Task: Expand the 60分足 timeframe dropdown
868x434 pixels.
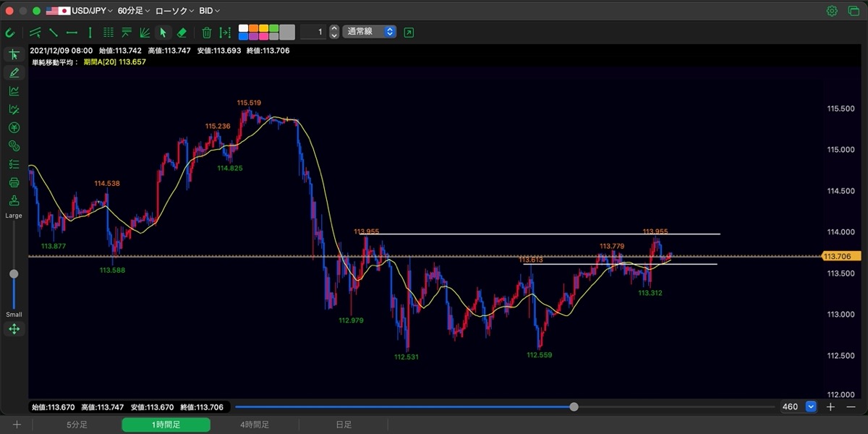Action: [x=134, y=11]
